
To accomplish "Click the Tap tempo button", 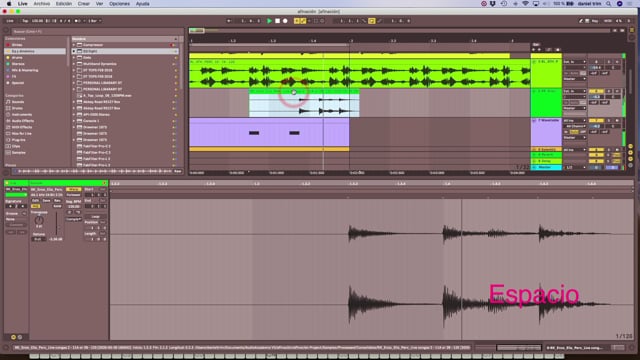I will point(25,21).
